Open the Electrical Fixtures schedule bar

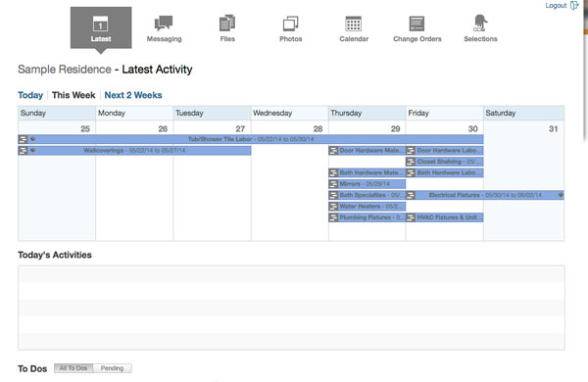pyautogui.click(x=485, y=195)
